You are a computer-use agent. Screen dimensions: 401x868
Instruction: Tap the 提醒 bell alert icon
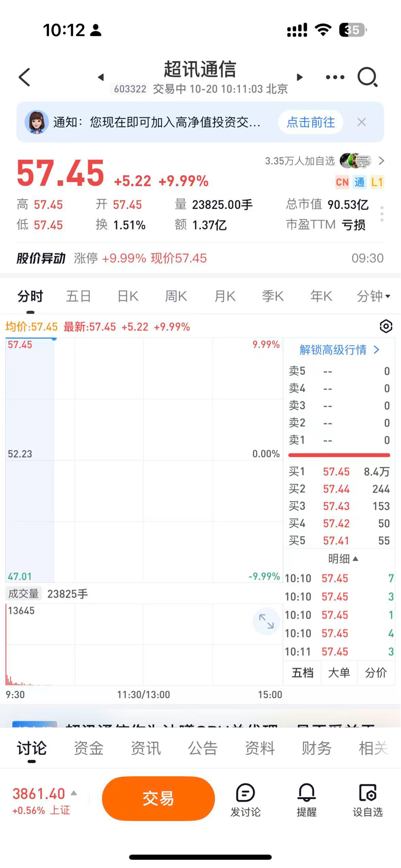click(307, 800)
